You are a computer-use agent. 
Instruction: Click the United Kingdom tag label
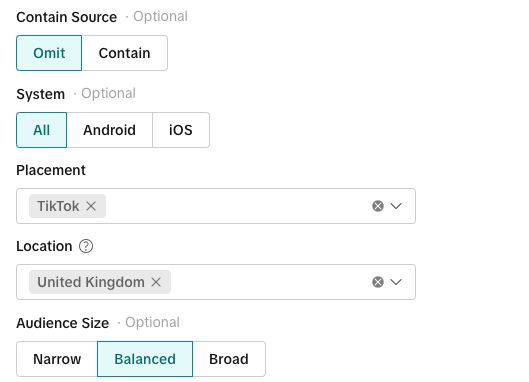point(91,282)
